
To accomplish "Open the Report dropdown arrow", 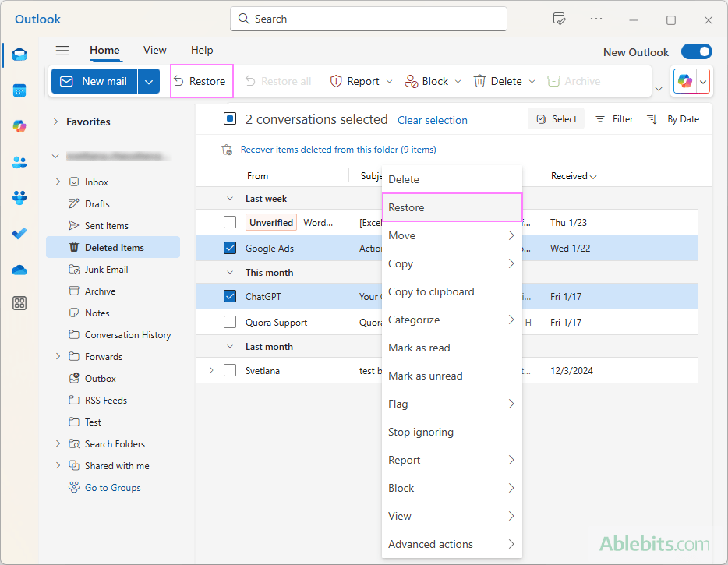I will coord(389,82).
